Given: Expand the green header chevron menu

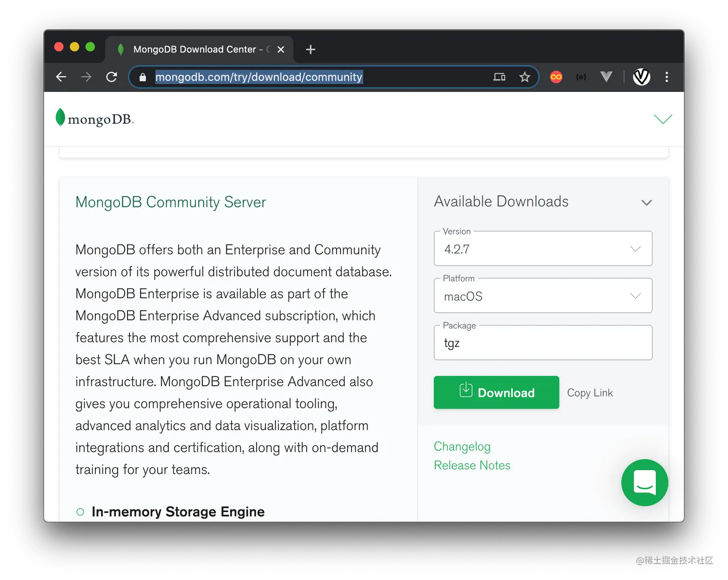Looking at the screenshot, I should coord(663,119).
